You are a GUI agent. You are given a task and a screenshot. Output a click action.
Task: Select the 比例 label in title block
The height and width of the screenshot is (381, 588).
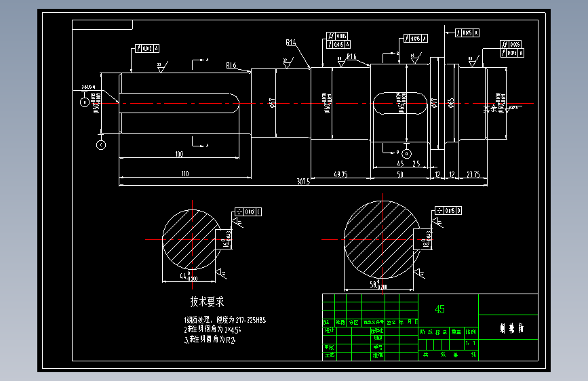pos(471,332)
